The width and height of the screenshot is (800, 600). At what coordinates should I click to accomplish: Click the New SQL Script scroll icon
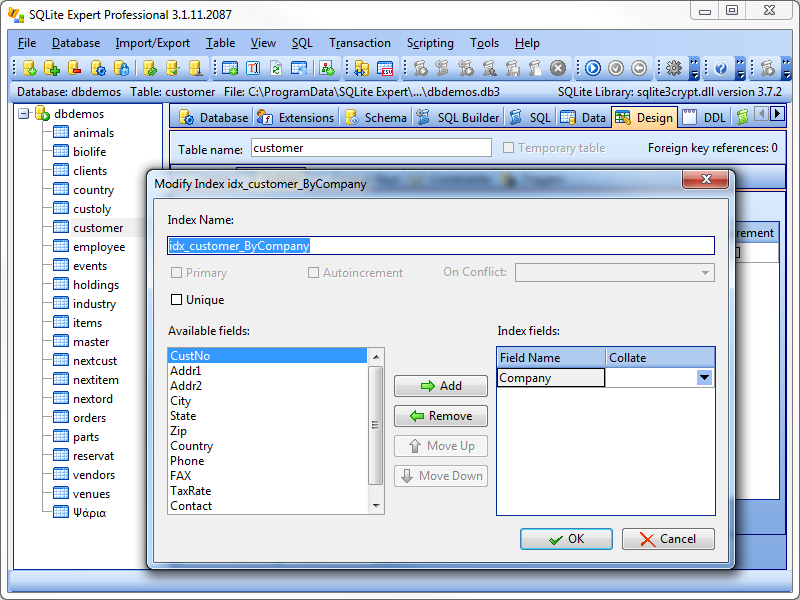(x=535, y=68)
